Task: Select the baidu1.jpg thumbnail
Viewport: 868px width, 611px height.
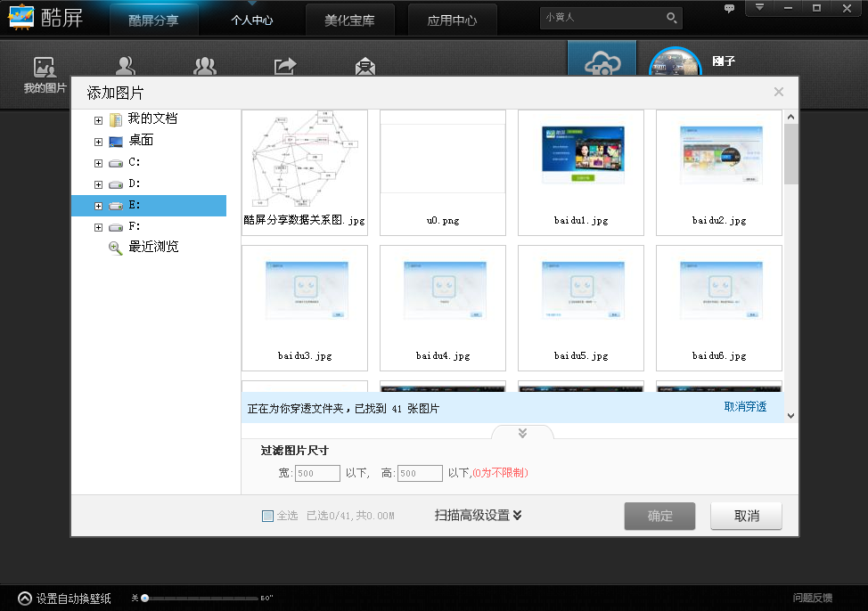Action: click(x=581, y=173)
